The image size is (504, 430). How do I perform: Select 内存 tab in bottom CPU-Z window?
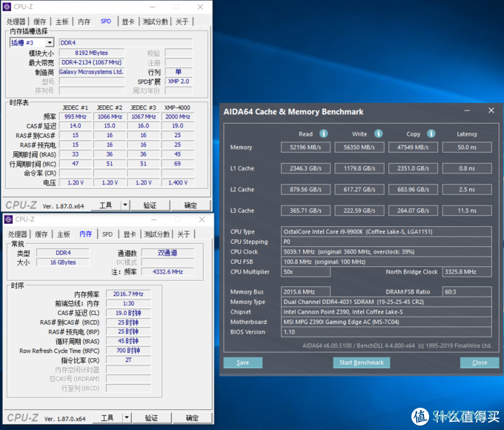(x=85, y=234)
